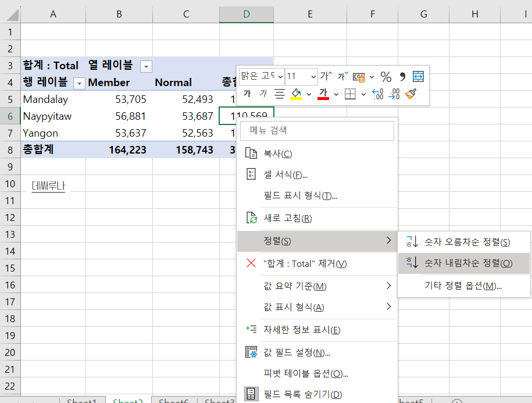Screen dimensions: 532x403
Task: Click decrease decimal icon
Action: tap(394, 94)
